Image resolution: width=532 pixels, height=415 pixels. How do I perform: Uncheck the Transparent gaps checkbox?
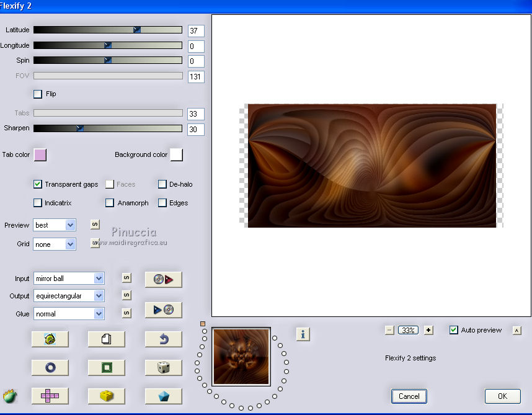point(38,184)
